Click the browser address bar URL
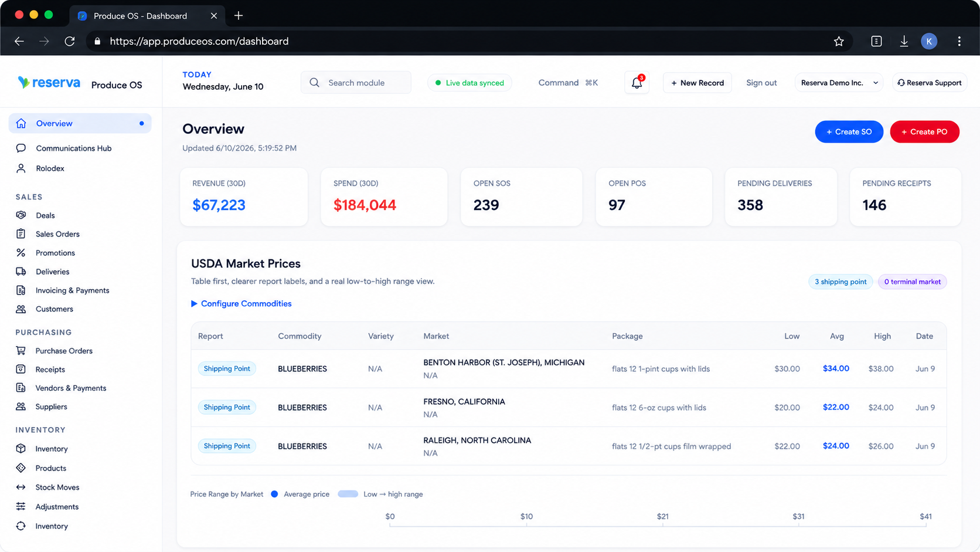Screen dimensions: 980x552 pos(199,41)
